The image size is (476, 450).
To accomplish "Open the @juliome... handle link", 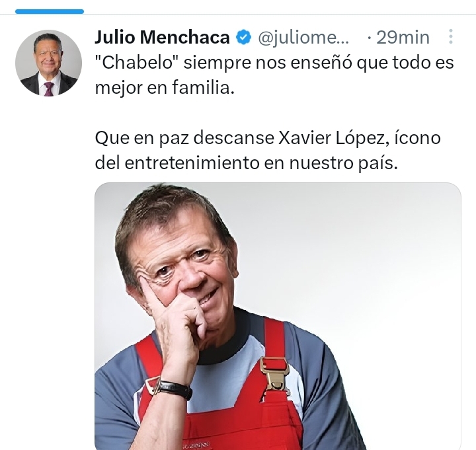I will tap(303, 38).
